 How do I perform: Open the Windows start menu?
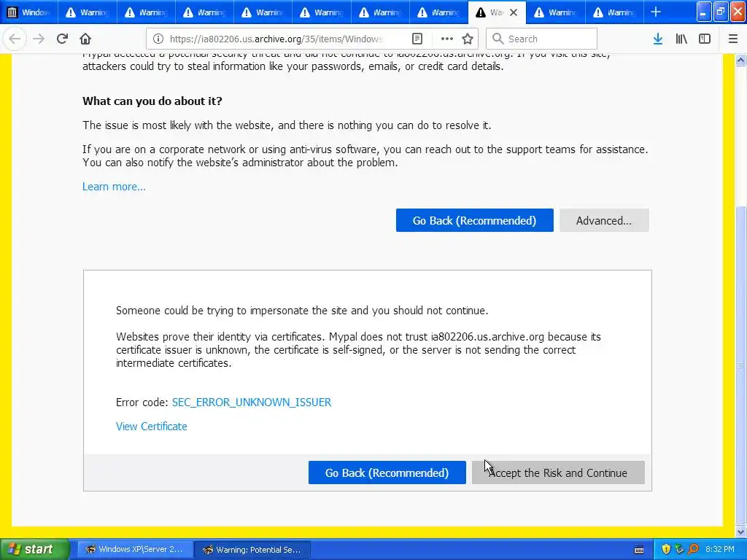point(34,549)
